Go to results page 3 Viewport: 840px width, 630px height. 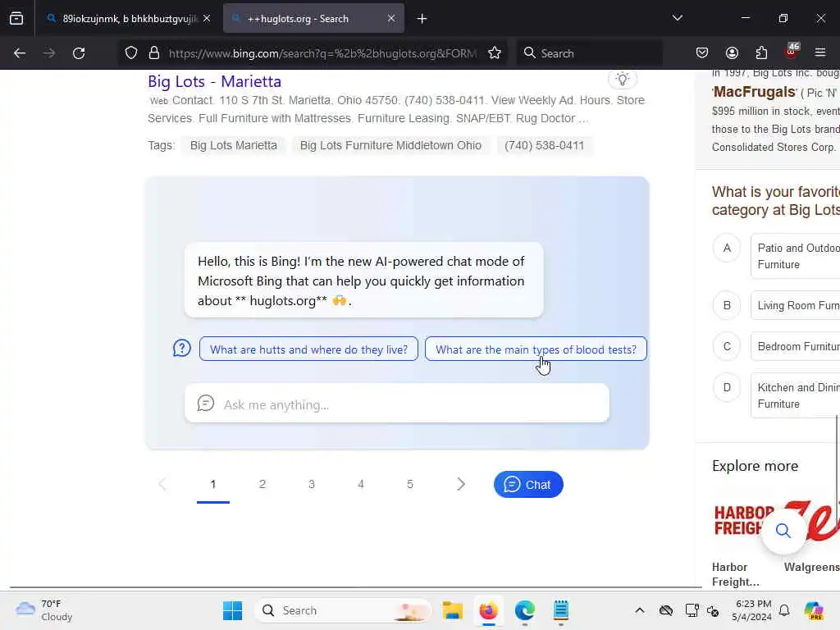tap(311, 484)
